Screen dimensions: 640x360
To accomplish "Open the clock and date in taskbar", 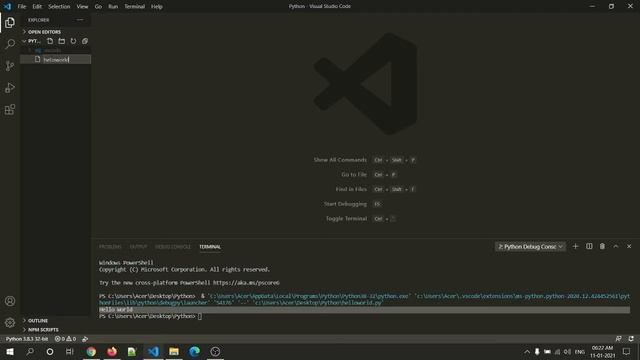I will point(602,351).
